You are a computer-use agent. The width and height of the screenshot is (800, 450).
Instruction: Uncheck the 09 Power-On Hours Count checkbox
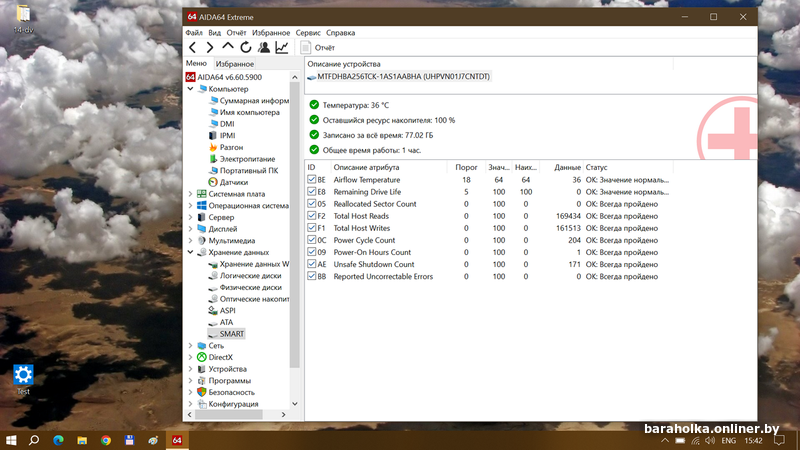click(x=312, y=252)
